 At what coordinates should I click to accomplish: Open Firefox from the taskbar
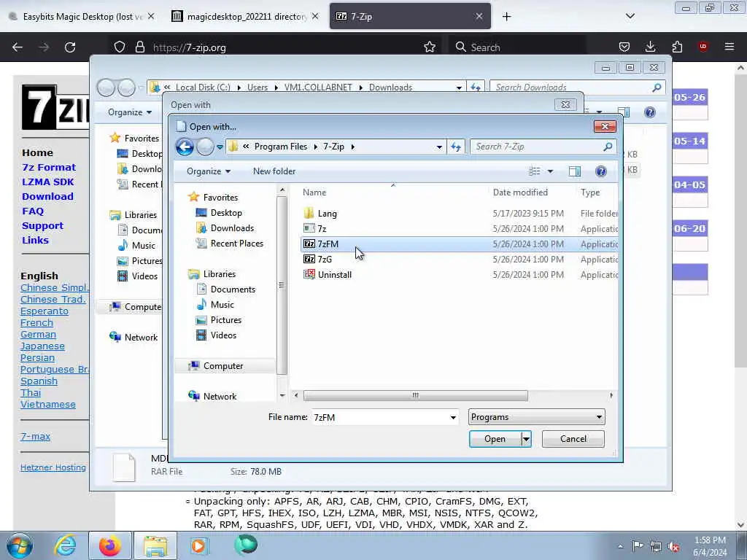coord(109,545)
